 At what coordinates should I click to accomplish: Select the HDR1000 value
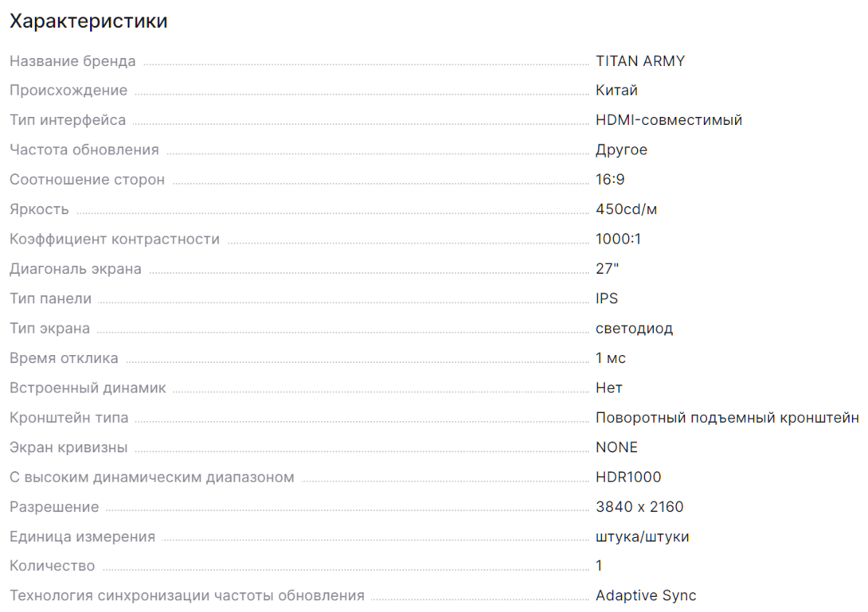pyautogui.click(x=628, y=477)
